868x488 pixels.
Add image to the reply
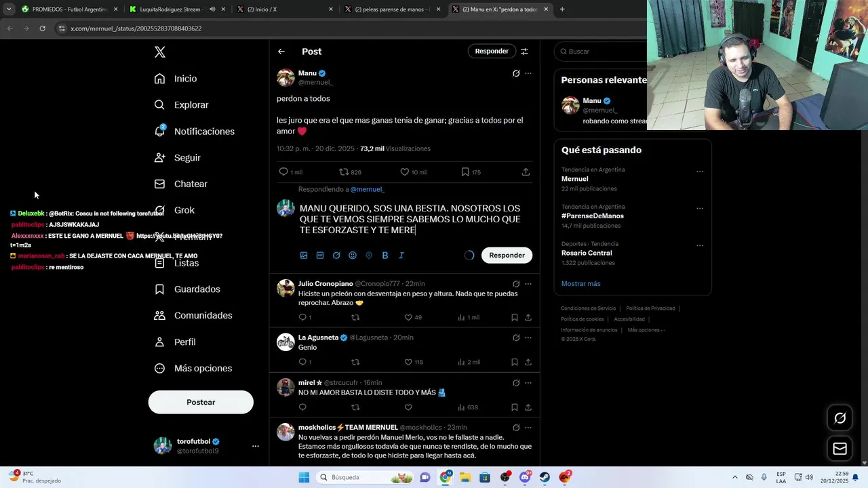tap(304, 256)
